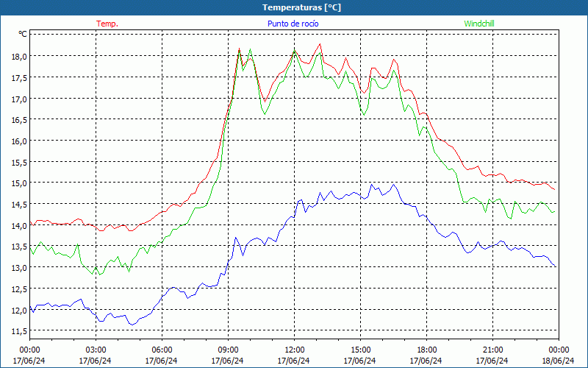Click the °C unit label on the axis

tap(23, 34)
